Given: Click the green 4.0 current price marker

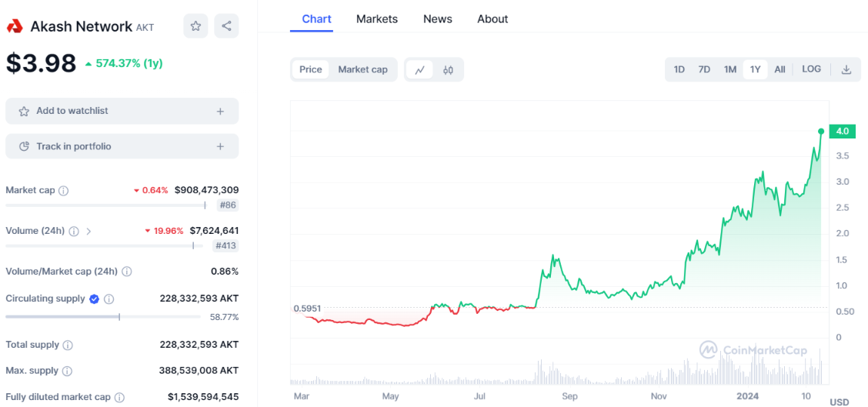Looking at the screenshot, I should point(843,132).
